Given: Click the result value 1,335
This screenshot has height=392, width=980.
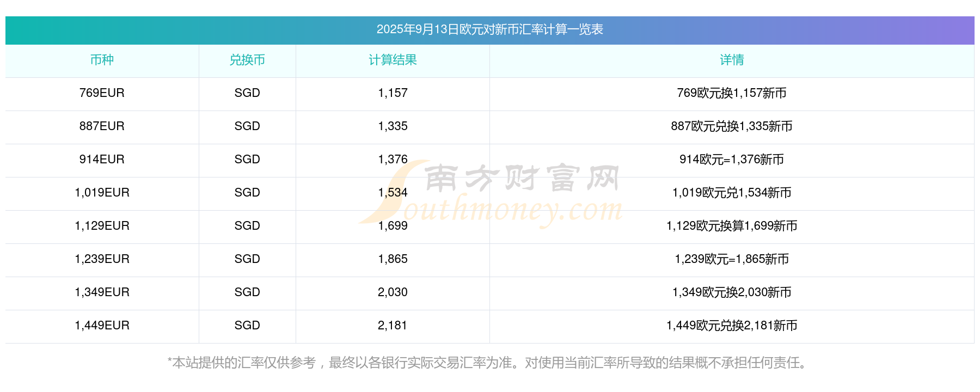Looking at the screenshot, I should tap(393, 126).
